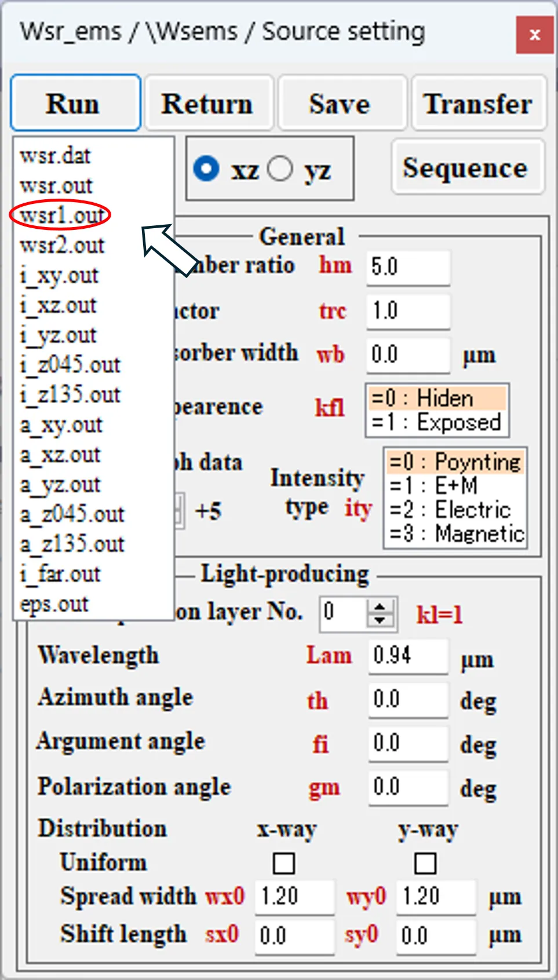Click the Return button

pos(209,103)
